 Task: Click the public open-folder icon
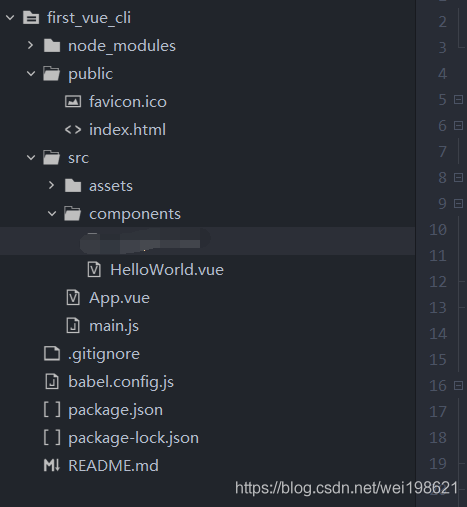[x=52, y=74]
